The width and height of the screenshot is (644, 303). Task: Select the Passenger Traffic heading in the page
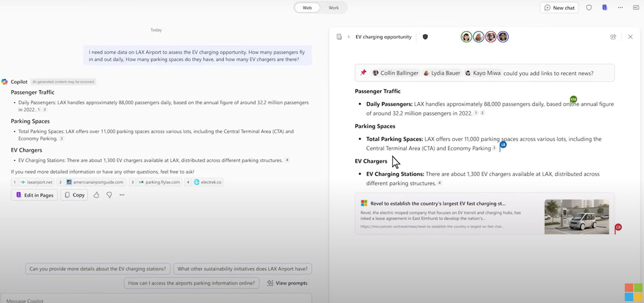[378, 91]
